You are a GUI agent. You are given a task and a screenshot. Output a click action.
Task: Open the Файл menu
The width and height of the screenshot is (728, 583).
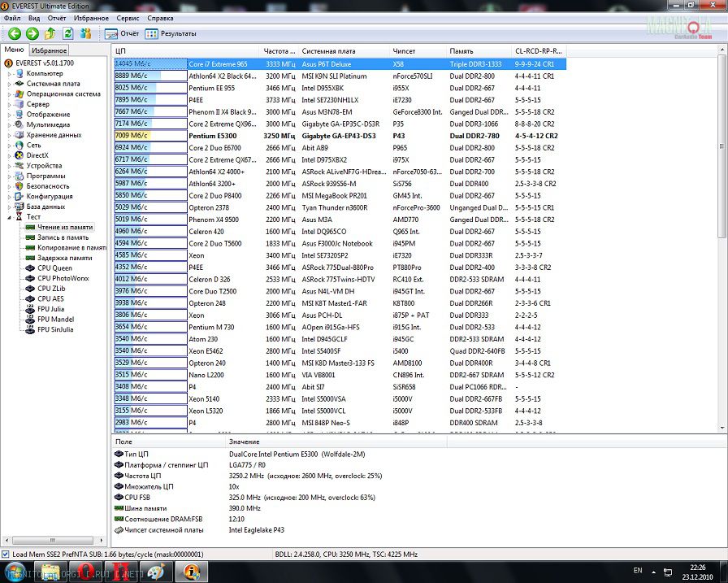point(12,18)
